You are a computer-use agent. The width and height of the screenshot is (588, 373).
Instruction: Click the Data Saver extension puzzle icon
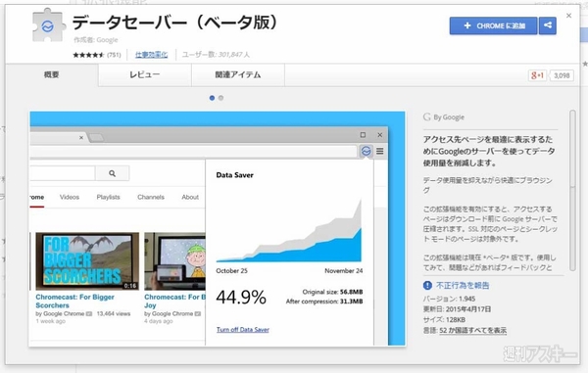pyautogui.click(x=49, y=25)
